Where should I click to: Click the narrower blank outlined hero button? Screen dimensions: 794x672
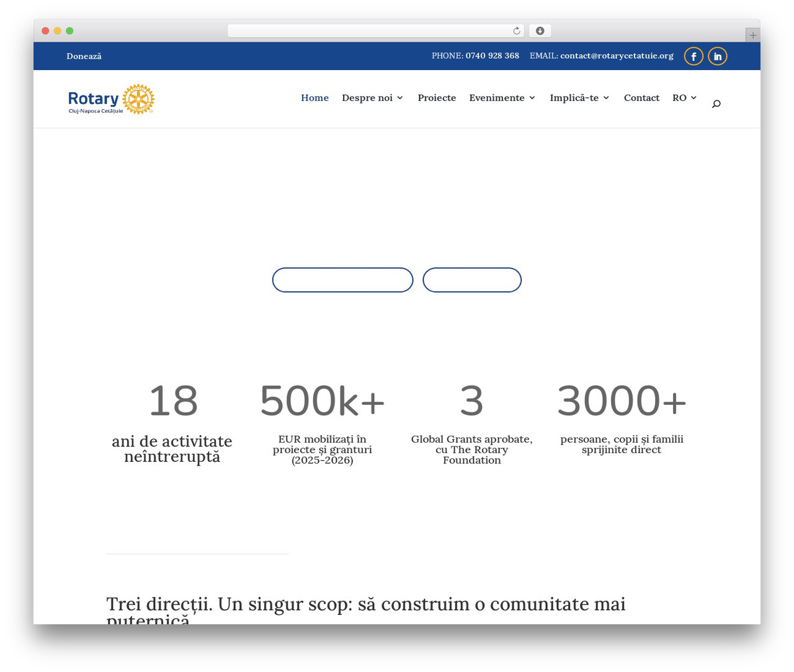(472, 280)
